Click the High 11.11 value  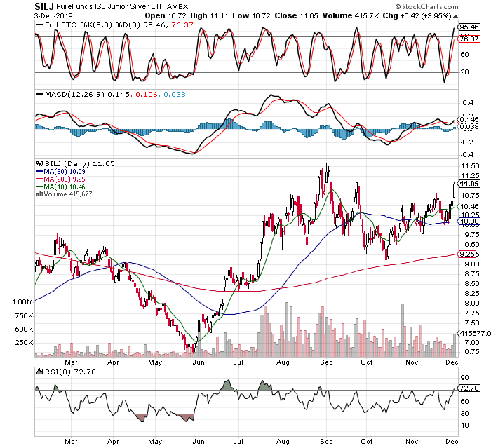pyautogui.click(x=209, y=15)
